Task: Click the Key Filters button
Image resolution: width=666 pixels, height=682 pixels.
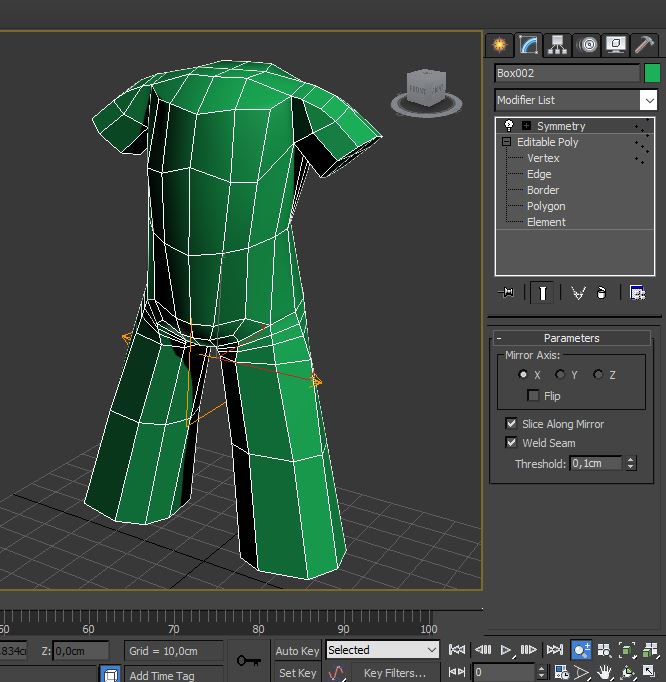Action: (x=393, y=673)
